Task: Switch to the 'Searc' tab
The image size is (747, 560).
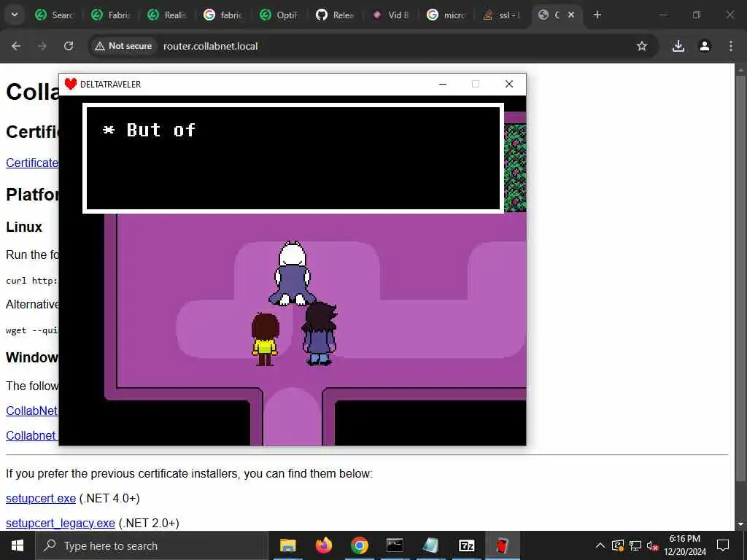Action: [x=55, y=15]
